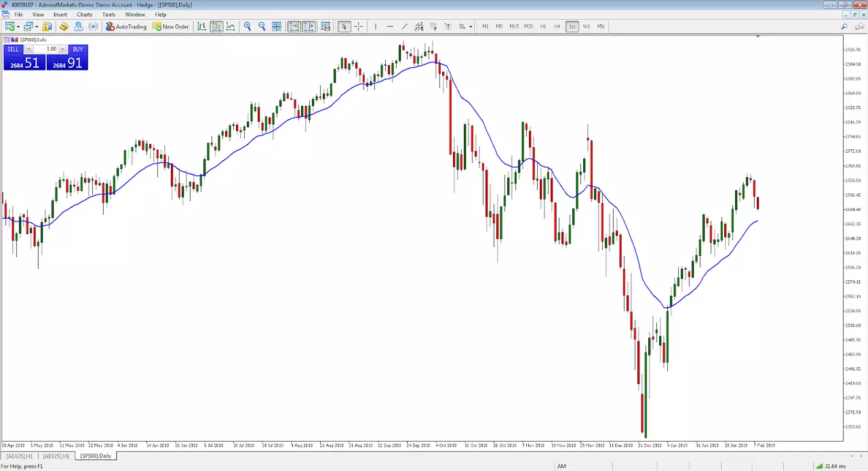
Task: Click the AM status bar text
Action: [561, 466]
